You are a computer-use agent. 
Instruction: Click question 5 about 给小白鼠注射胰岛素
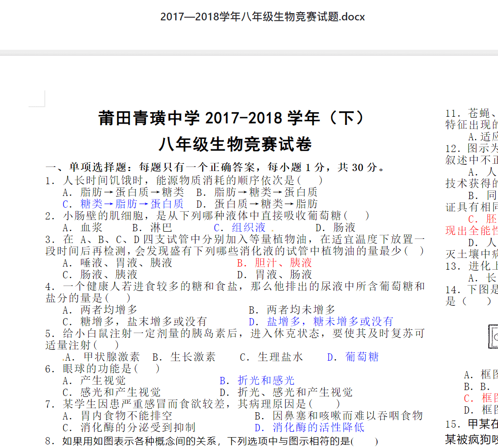[235, 333]
